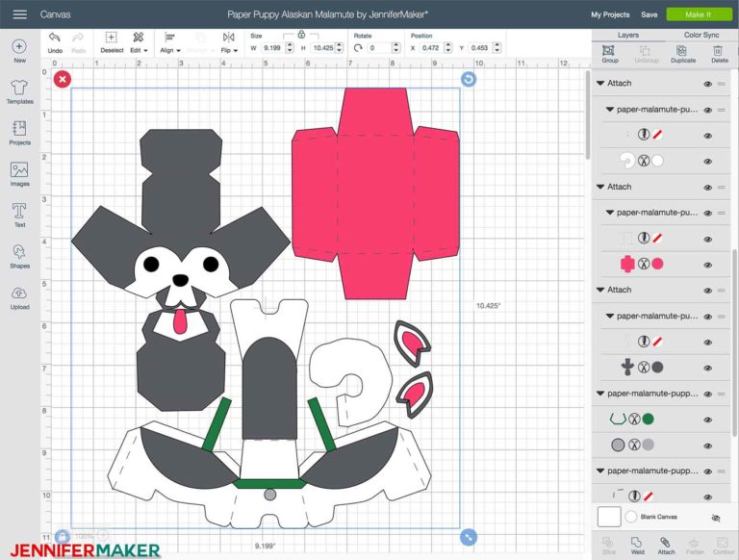Click the Rotate icon in the toolbar
The image size is (739, 560).
point(358,47)
